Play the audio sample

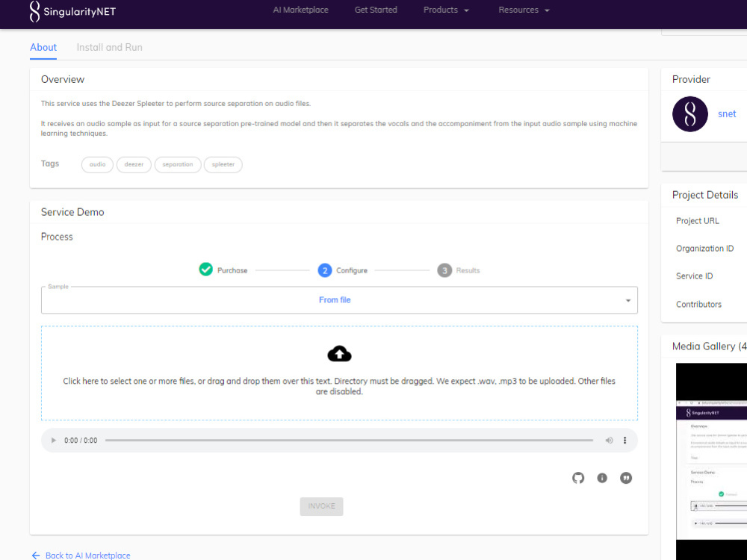(53, 441)
